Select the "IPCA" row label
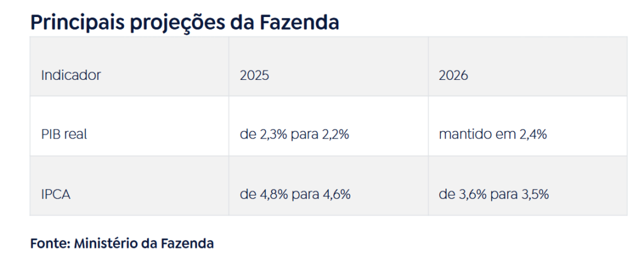This screenshot has height=268, width=644. point(56,194)
